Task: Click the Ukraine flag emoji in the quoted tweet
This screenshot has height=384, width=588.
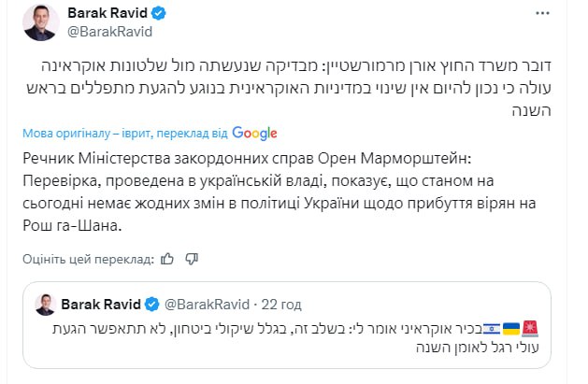Action: [510, 328]
